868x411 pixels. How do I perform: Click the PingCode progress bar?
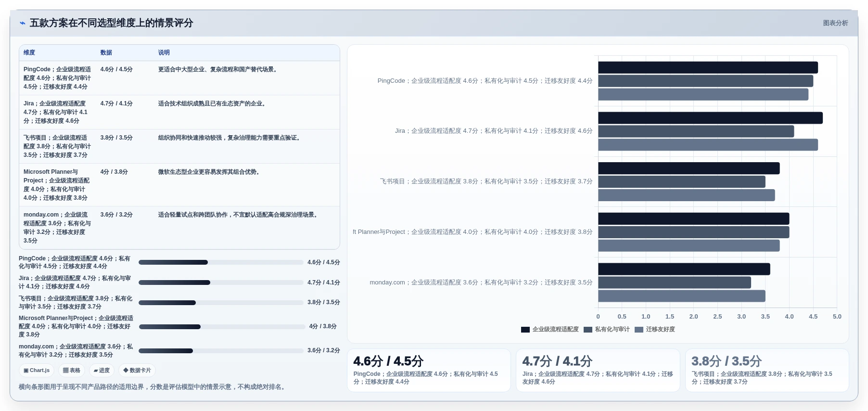tap(221, 262)
